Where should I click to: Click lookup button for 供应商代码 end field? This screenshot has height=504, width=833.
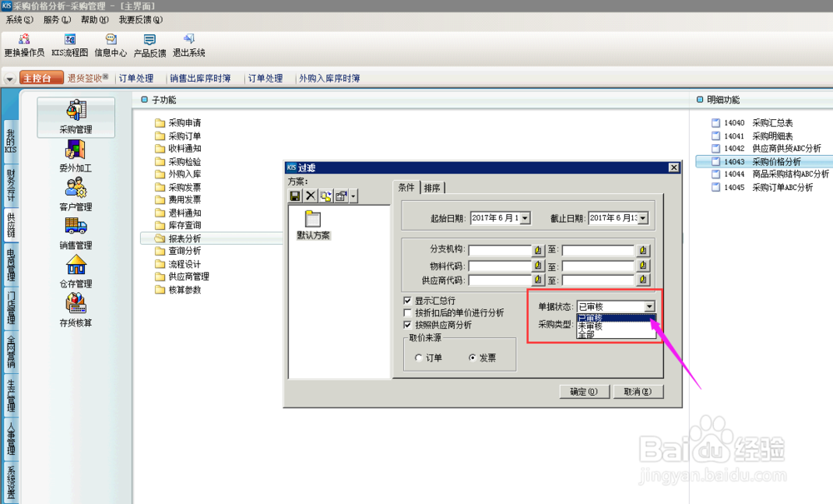pos(643,279)
